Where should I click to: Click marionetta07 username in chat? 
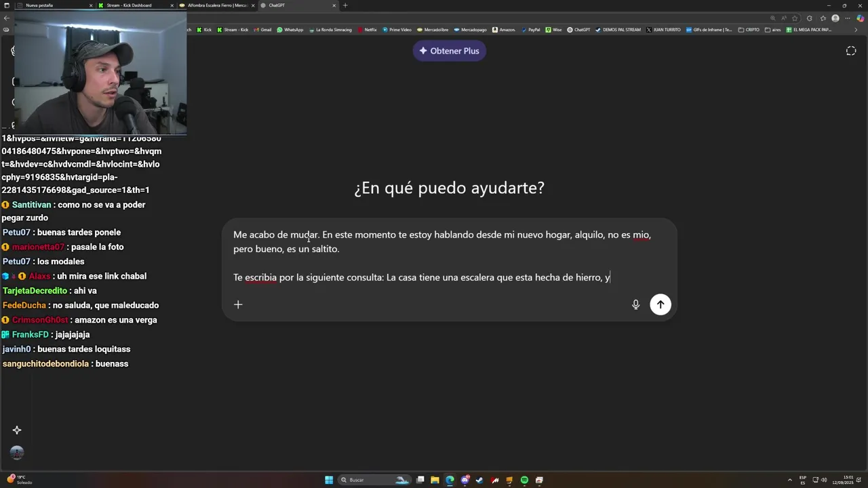click(x=38, y=247)
